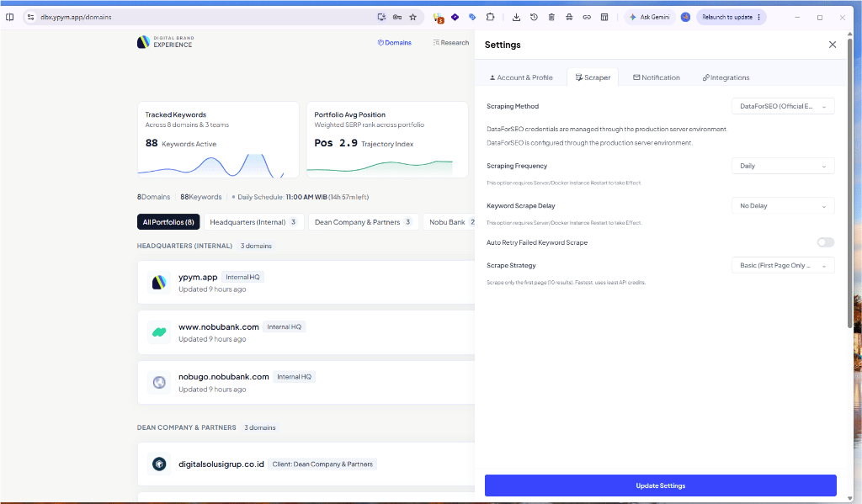Click the split view toolbar icon

pyautogui.click(x=604, y=17)
